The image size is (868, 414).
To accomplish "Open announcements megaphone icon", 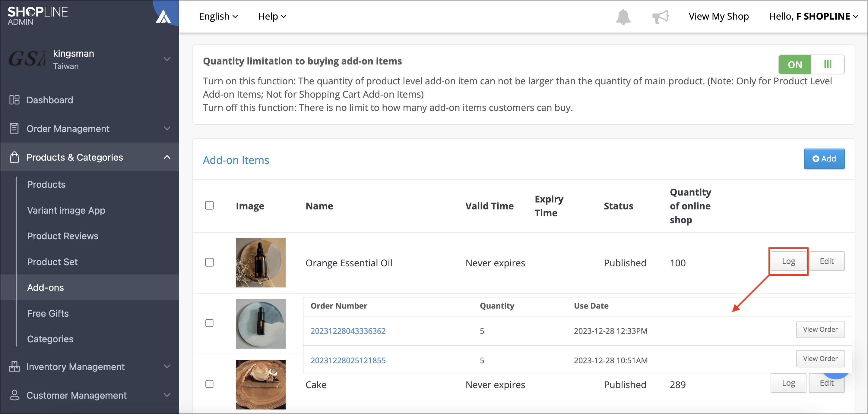I will [660, 17].
